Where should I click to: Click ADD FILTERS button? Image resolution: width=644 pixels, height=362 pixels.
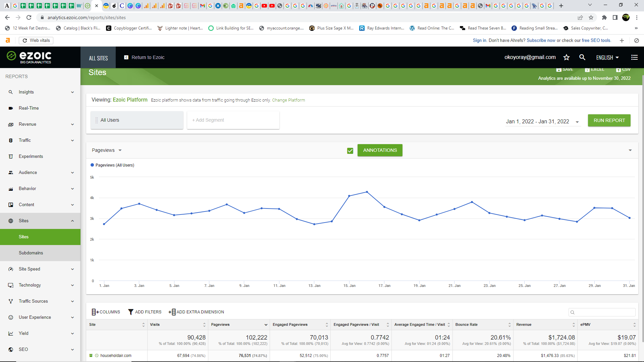[x=145, y=312]
